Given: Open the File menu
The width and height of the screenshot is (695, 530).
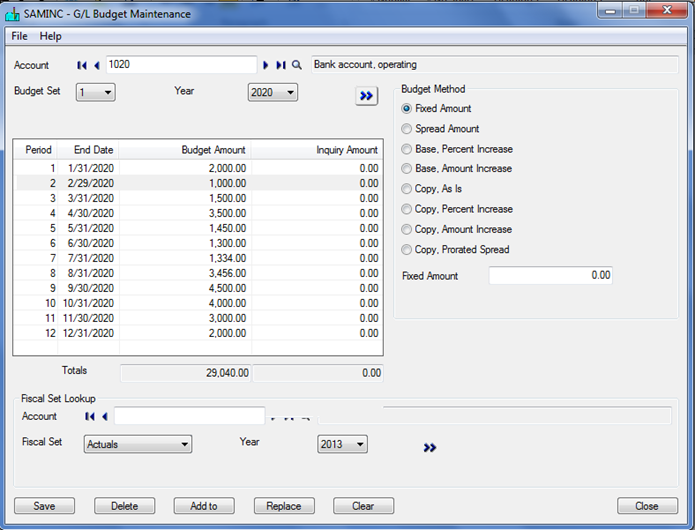Looking at the screenshot, I should pyautogui.click(x=20, y=36).
